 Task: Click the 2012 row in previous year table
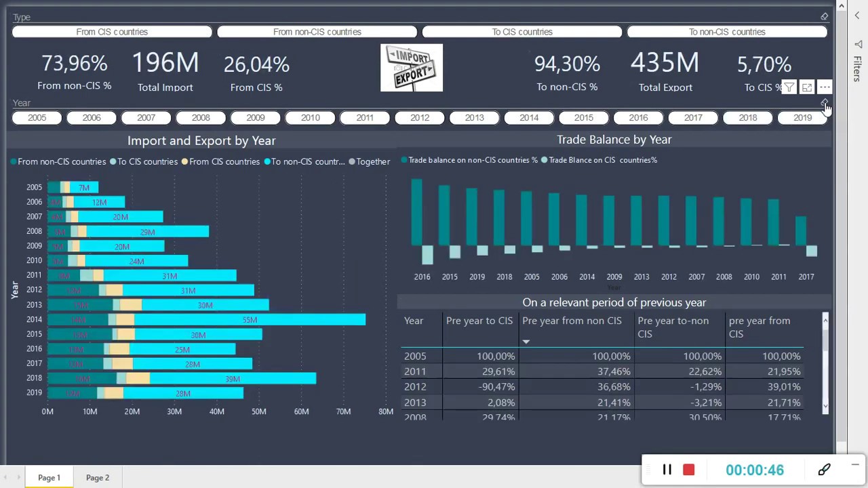604,387
